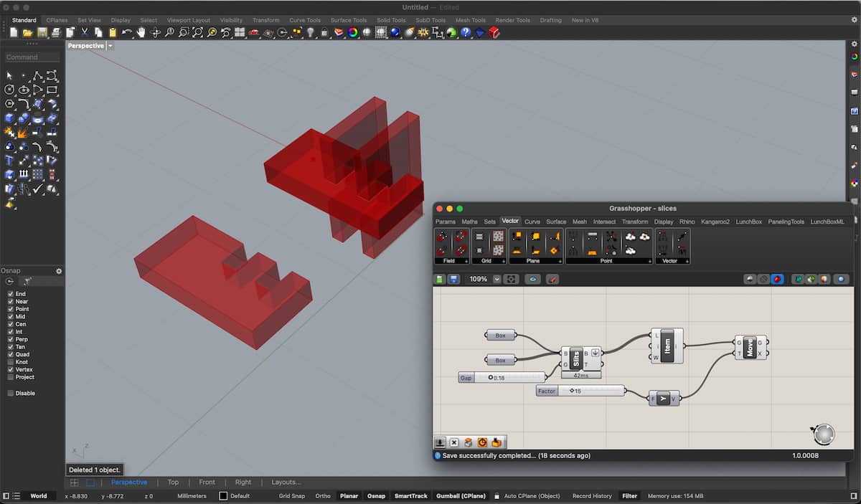Open the Kangaroo2 tab in Grasshopper

tap(715, 222)
